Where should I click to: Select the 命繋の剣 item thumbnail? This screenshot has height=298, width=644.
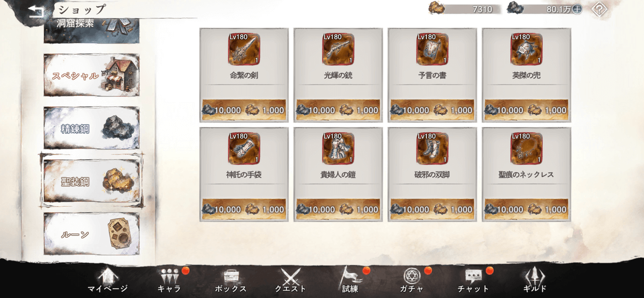click(244, 49)
